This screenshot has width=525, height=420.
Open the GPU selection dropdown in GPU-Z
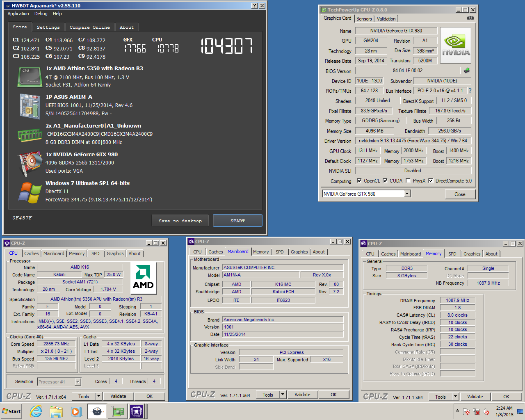tap(407, 194)
